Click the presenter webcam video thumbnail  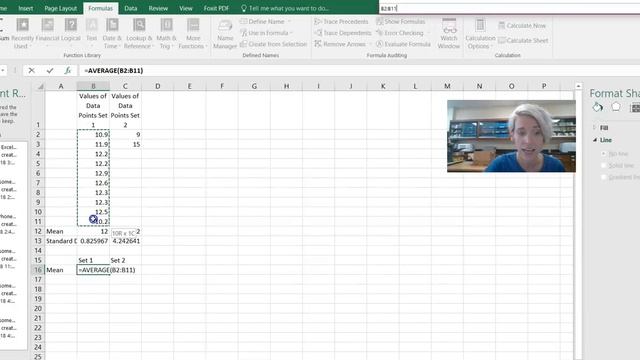pos(511,136)
